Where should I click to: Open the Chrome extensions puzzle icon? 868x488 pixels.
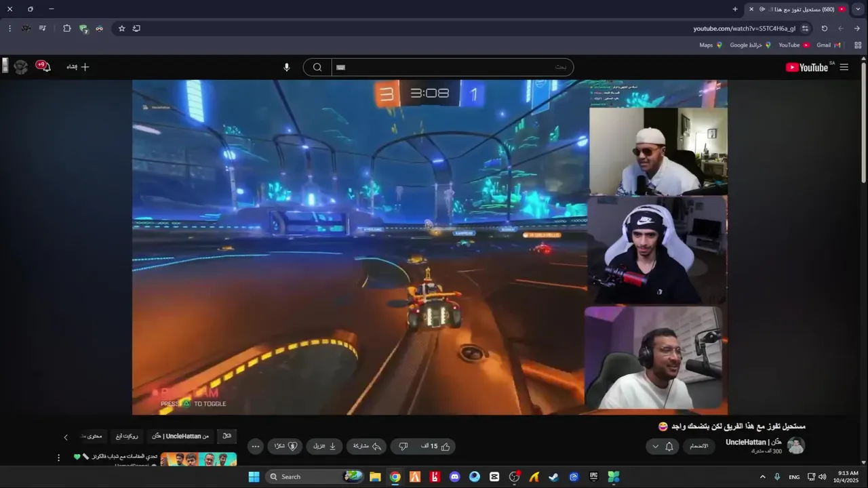[x=66, y=28]
